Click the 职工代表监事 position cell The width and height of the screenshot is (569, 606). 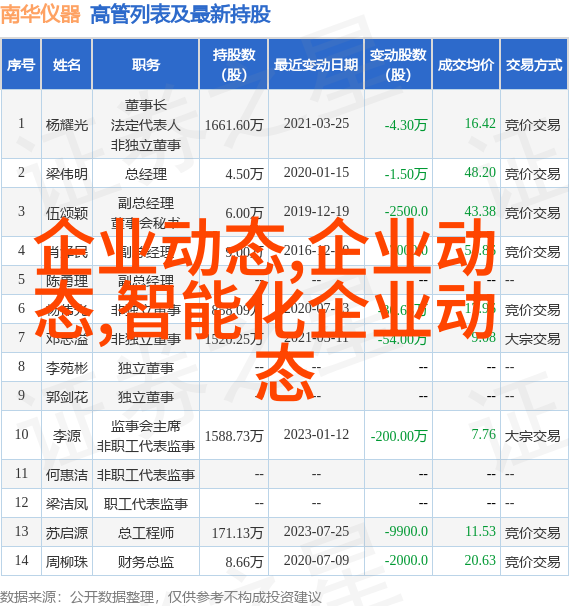click(x=146, y=504)
